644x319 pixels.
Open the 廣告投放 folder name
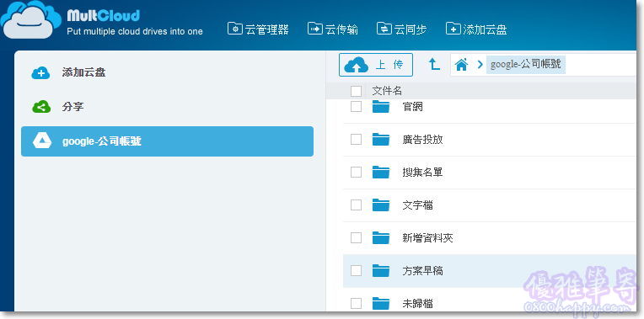(x=422, y=140)
